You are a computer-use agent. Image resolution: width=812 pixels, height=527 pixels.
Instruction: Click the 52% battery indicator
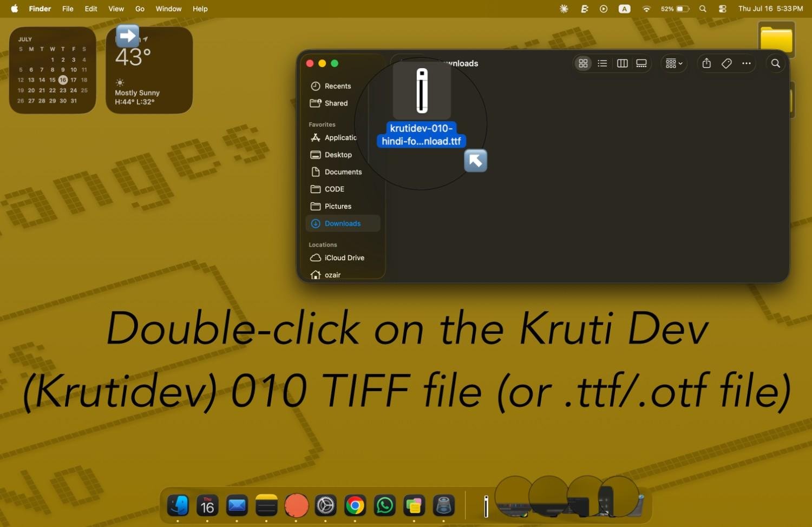pyautogui.click(x=675, y=9)
